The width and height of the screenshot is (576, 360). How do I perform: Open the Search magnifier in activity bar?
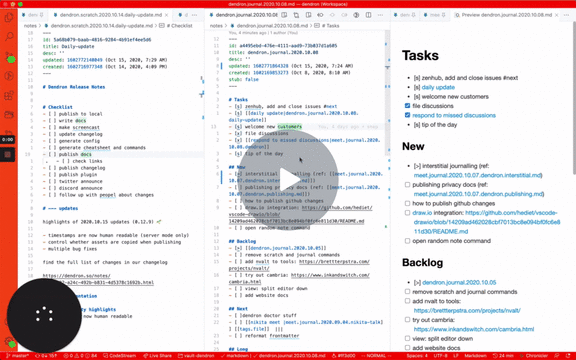point(9,36)
